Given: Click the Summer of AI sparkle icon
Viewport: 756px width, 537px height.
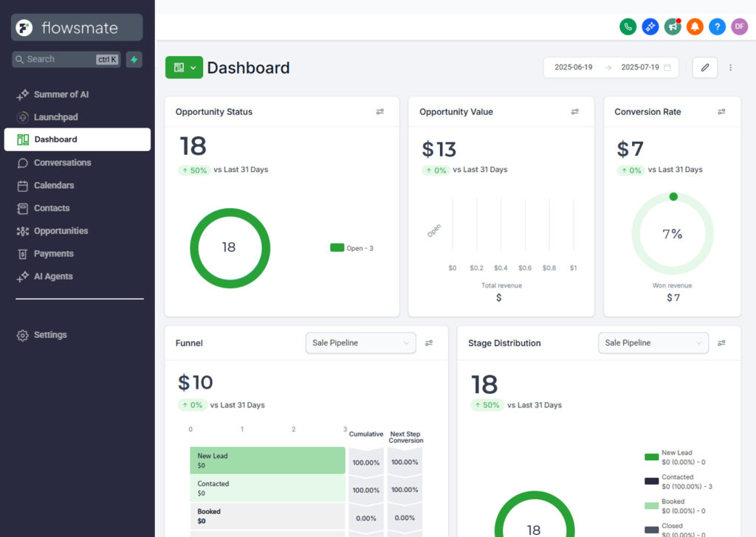Looking at the screenshot, I should (23, 95).
